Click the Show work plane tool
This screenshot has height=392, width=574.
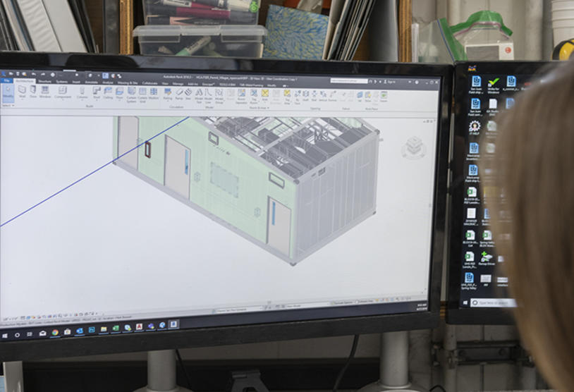368,97
